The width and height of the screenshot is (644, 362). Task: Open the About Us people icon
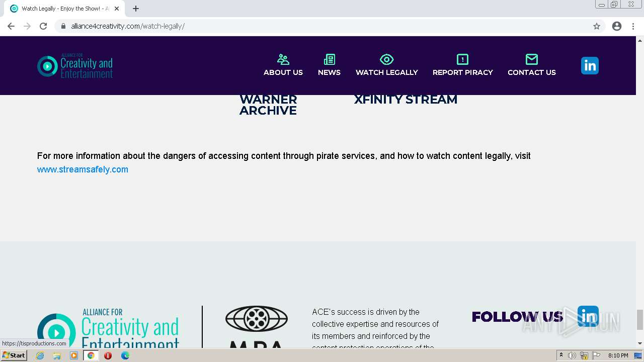click(x=283, y=59)
